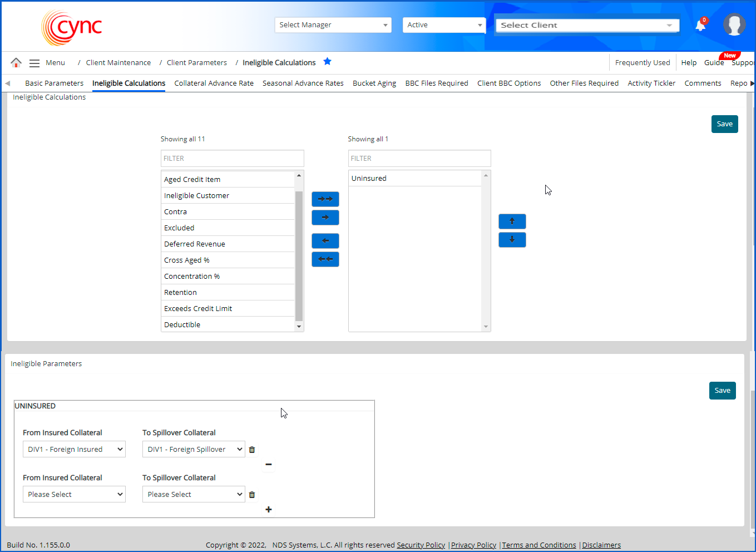Screen dimensions: 756x552
Task: Move selected item up in list
Action: click(x=512, y=221)
